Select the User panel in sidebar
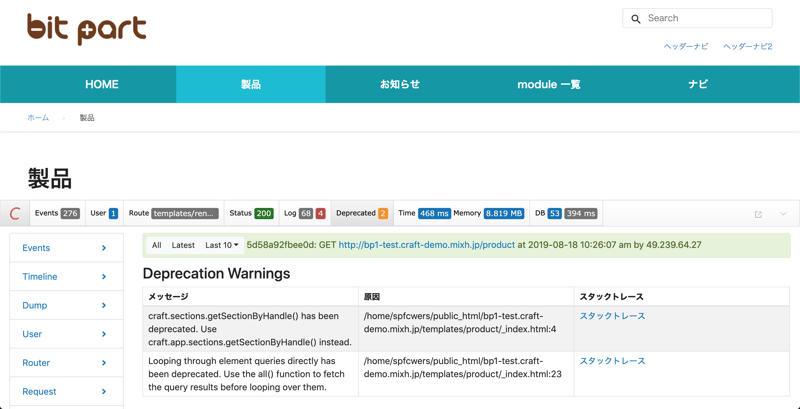 coord(32,334)
